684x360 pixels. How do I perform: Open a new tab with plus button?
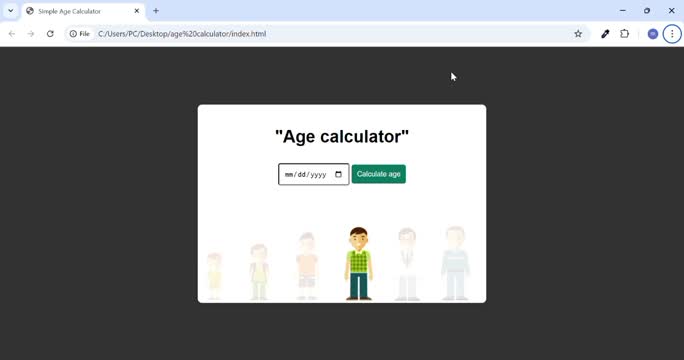(x=156, y=11)
